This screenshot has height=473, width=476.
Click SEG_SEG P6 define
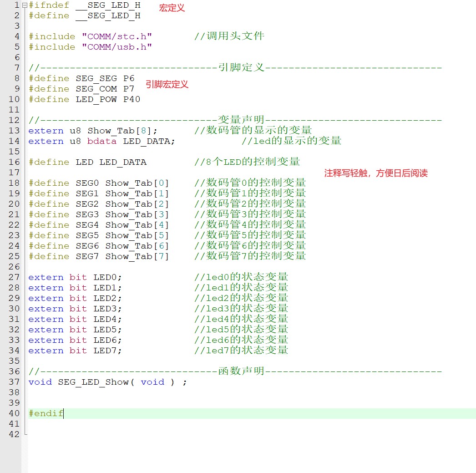105,78
